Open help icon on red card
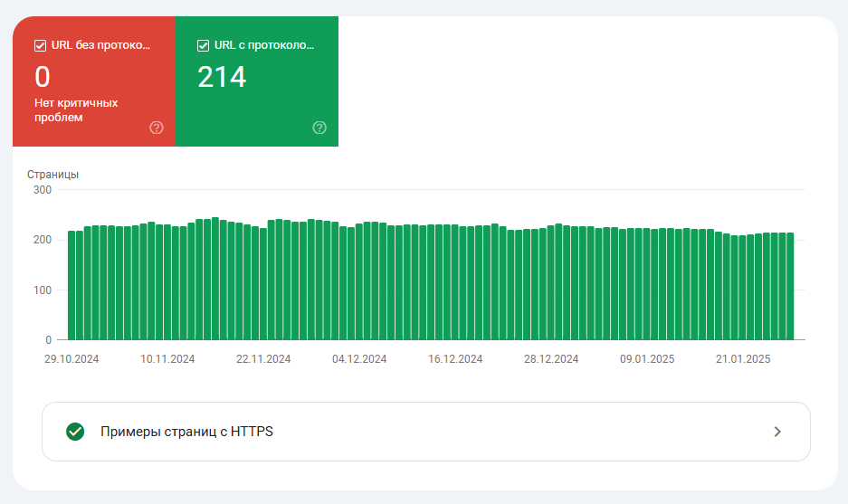 [x=157, y=128]
